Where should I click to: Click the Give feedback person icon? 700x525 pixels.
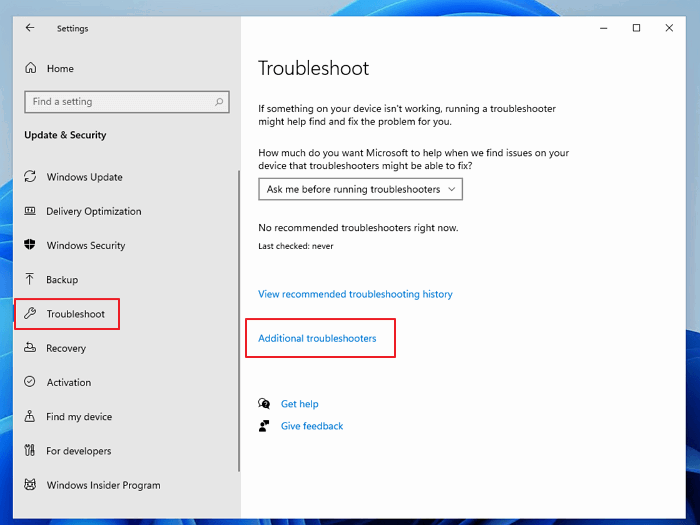pyautogui.click(x=264, y=426)
